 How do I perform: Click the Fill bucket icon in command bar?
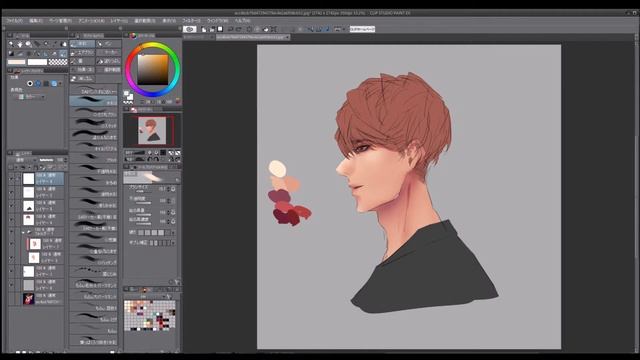pos(266,29)
